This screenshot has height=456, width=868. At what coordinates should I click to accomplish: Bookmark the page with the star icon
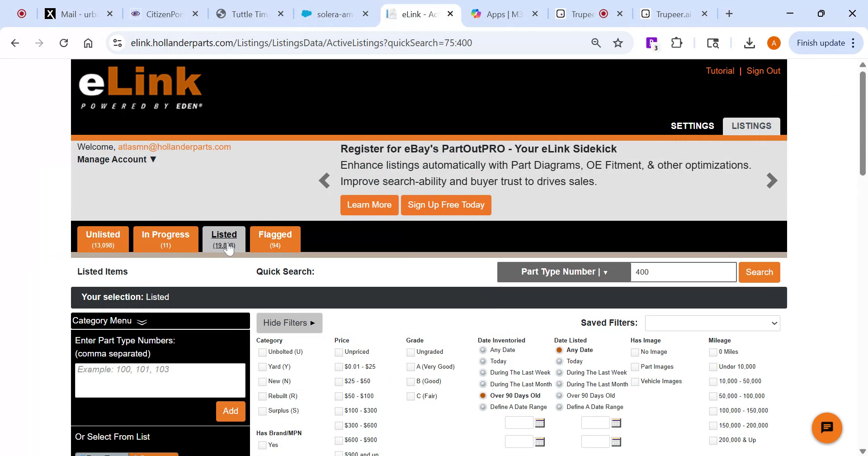tap(618, 43)
